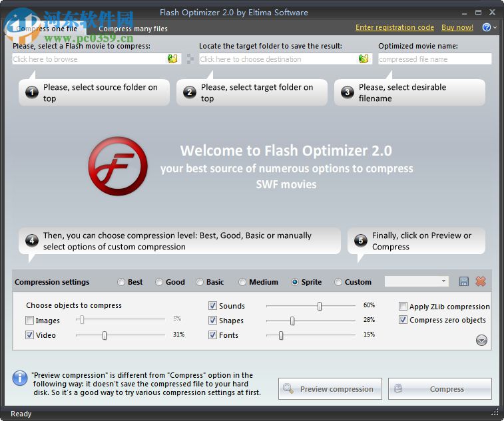Image resolution: width=504 pixels, height=421 pixels.
Task: Click the Compress button
Action: [440, 389]
